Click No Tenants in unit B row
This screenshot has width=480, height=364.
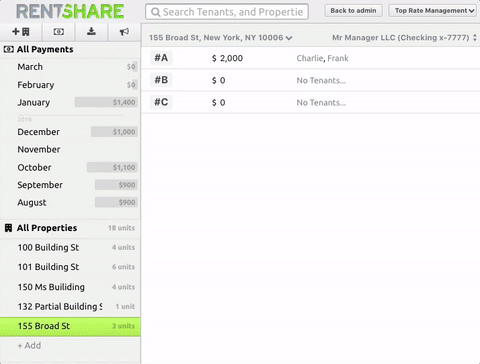click(x=321, y=80)
